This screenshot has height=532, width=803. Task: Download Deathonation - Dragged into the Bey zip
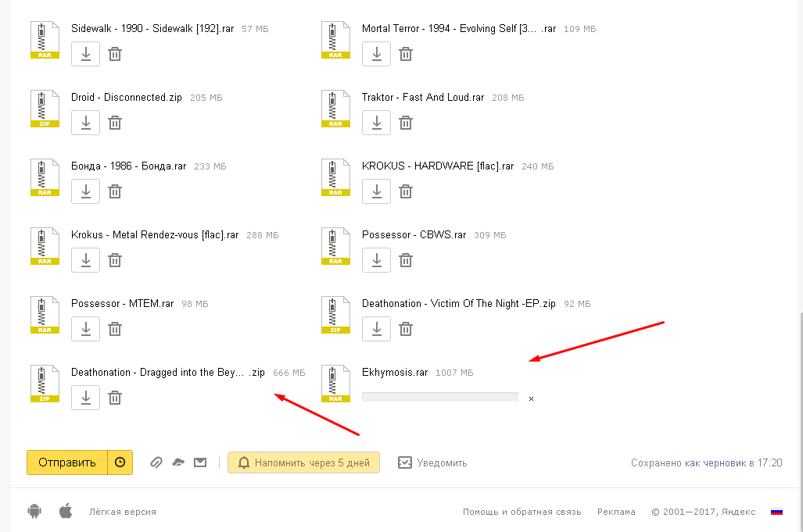85,398
